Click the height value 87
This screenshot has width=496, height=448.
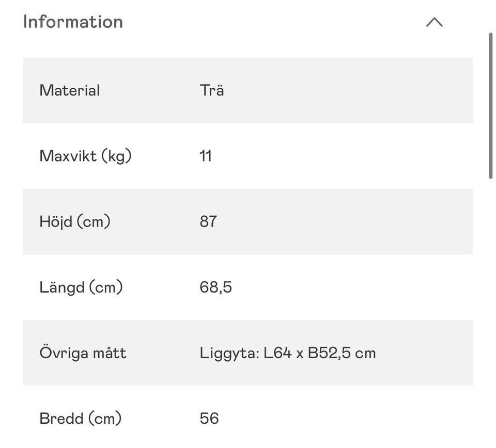[208, 221]
